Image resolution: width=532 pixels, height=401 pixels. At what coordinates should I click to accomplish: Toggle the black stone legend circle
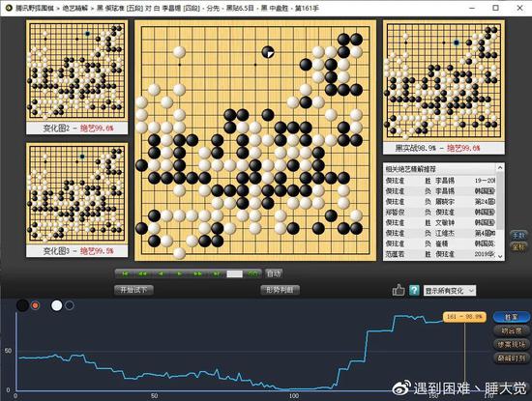click(x=23, y=305)
